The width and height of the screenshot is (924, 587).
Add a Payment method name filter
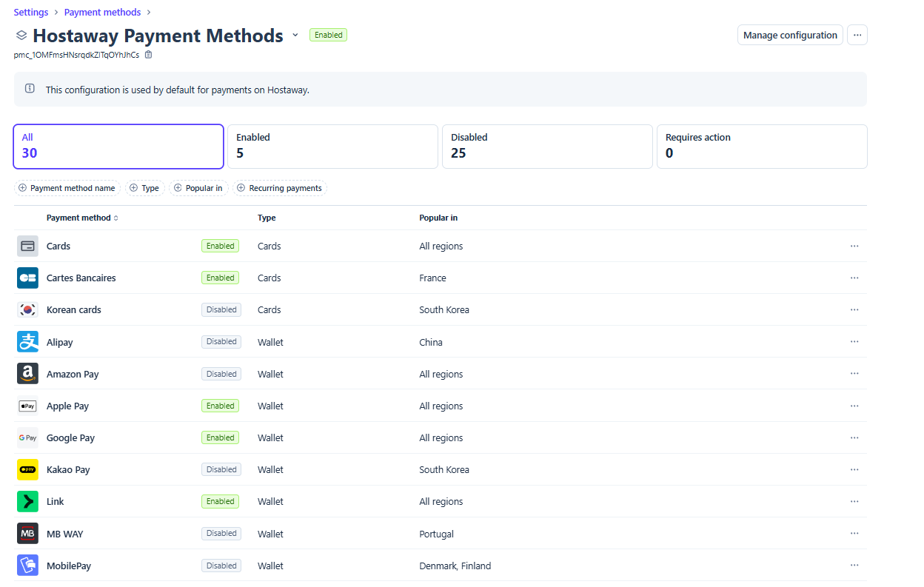(x=67, y=188)
